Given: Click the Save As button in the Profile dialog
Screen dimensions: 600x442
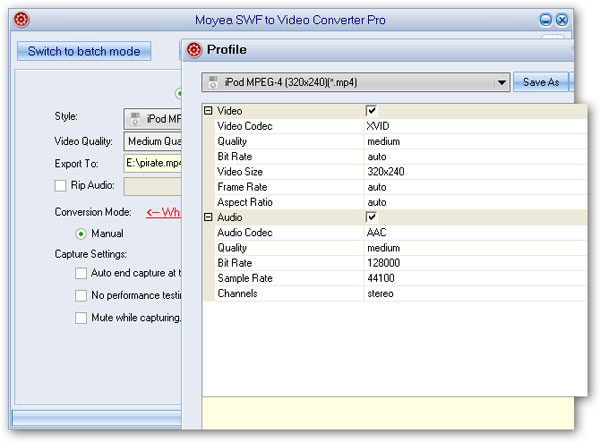Looking at the screenshot, I should [x=541, y=82].
